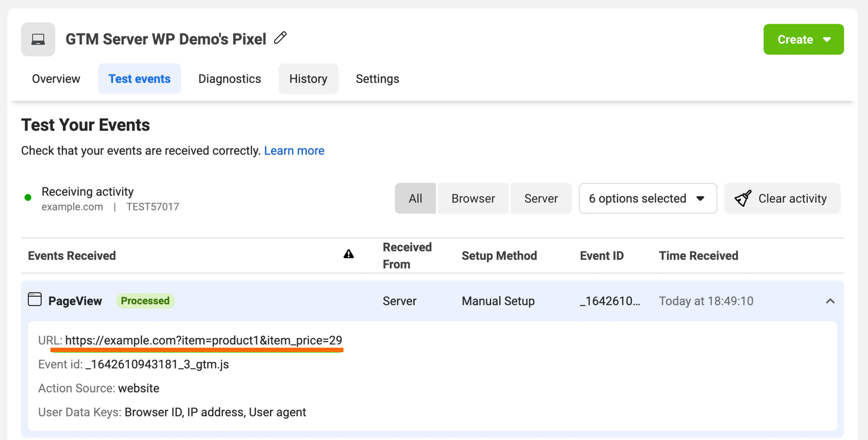Open the Diagnostics tab
Screen dimensions: 868x440
[x=229, y=78]
